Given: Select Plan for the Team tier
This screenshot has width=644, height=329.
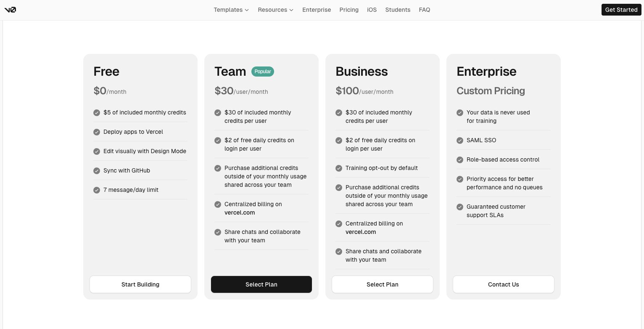Looking at the screenshot, I should click(261, 284).
